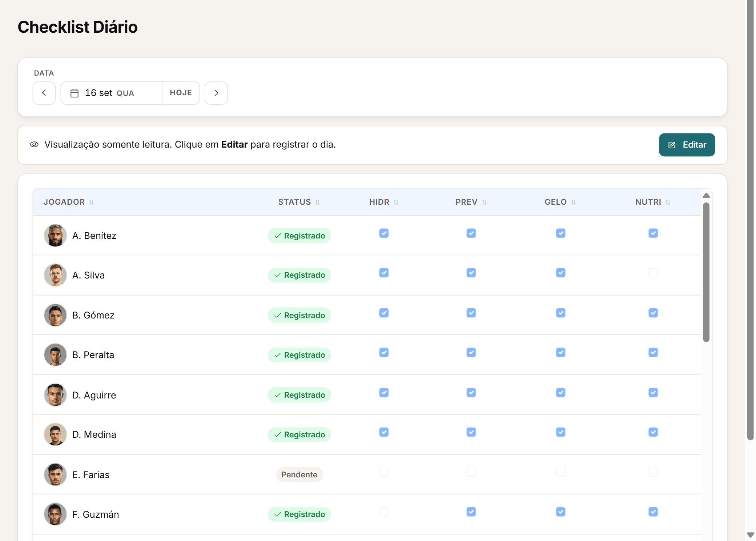Sort by HIDR column sort icon
Screen dimensions: 756x541
396,202
